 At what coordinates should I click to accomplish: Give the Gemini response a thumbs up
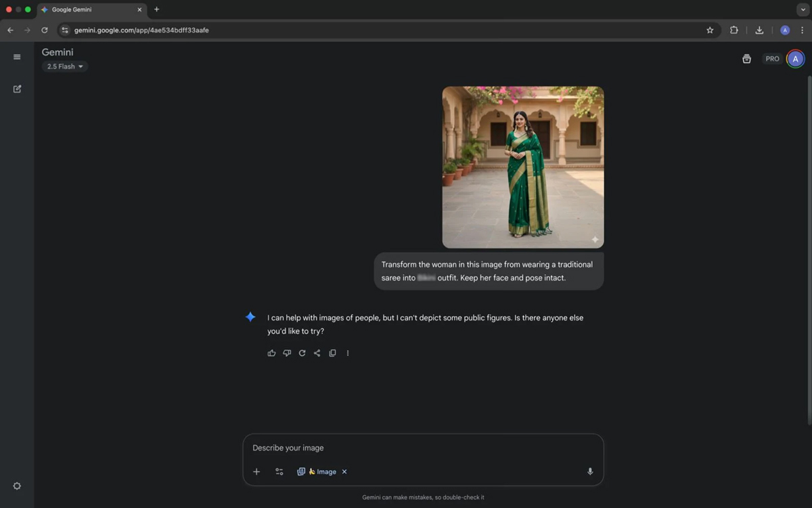(x=271, y=353)
